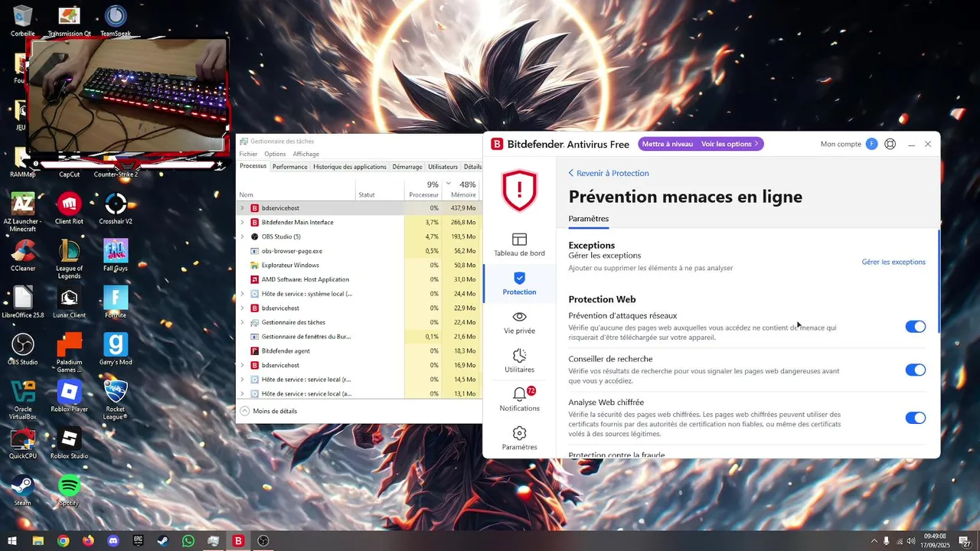Open Vie privée section in Bitdefender
The height and width of the screenshot is (551, 980).
(x=519, y=323)
